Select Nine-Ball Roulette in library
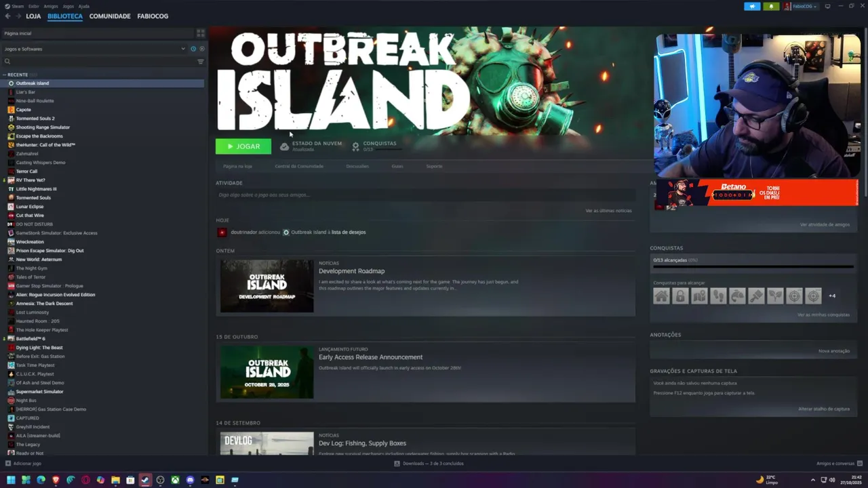 [102, 101]
